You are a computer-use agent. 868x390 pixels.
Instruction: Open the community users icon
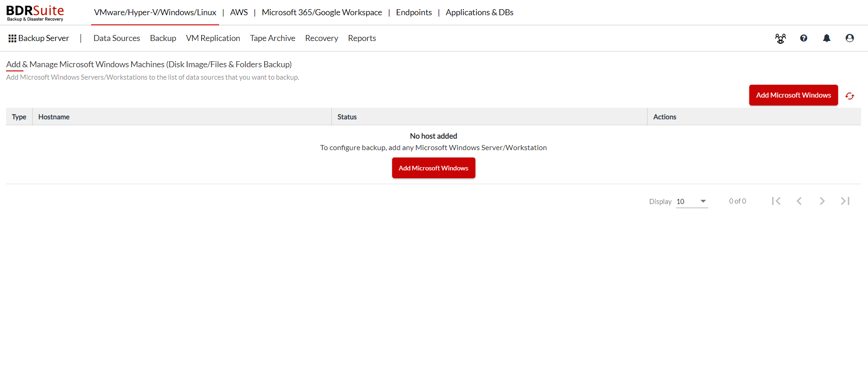coord(781,38)
